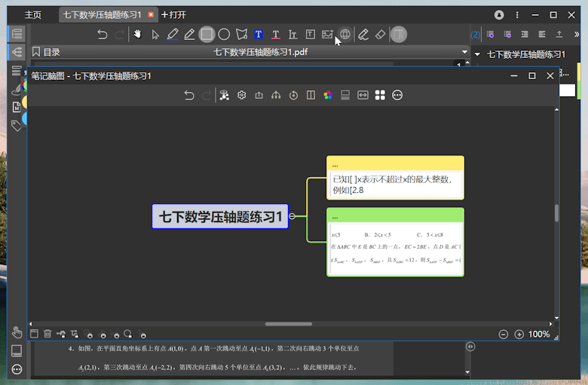Select the eraser tool
588x385 pixels.
380,35
